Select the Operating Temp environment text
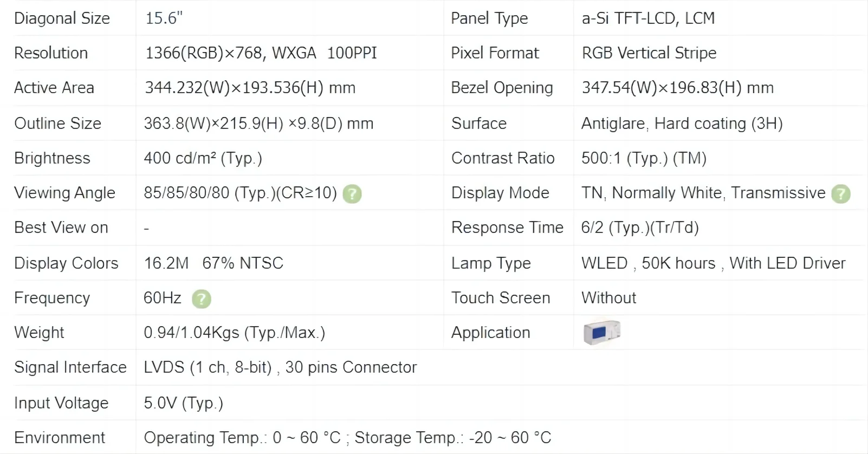This screenshot has width=868, height=454. [x=347, y=438]
